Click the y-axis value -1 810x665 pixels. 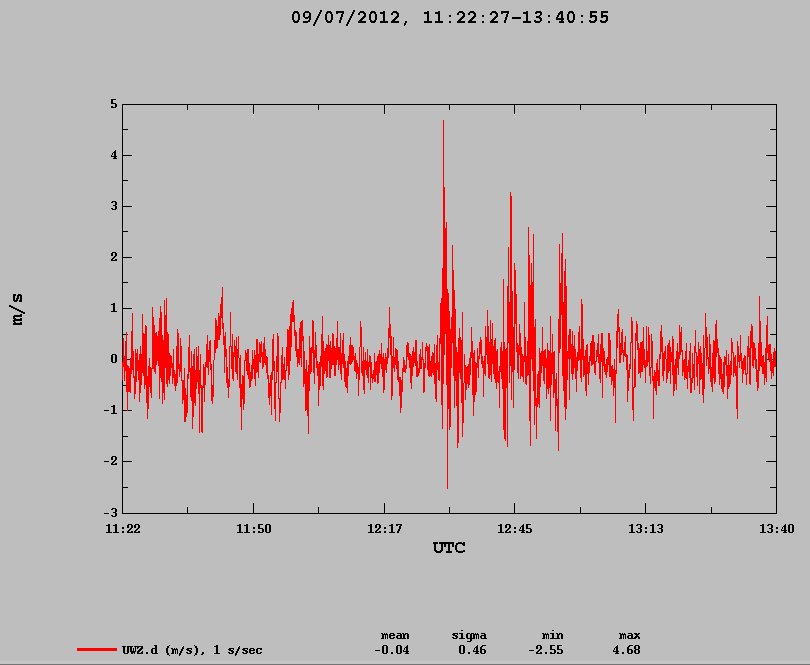coord(111,410)
